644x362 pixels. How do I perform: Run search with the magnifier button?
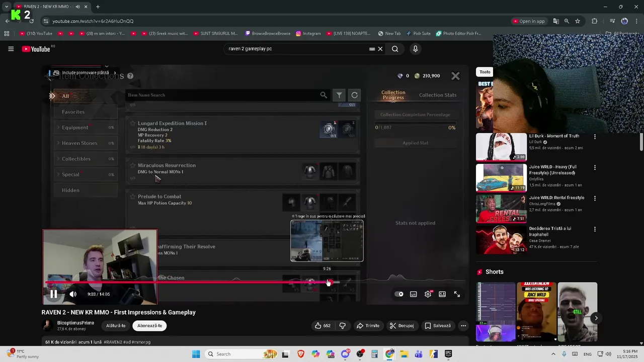click(x=395, y=49)
